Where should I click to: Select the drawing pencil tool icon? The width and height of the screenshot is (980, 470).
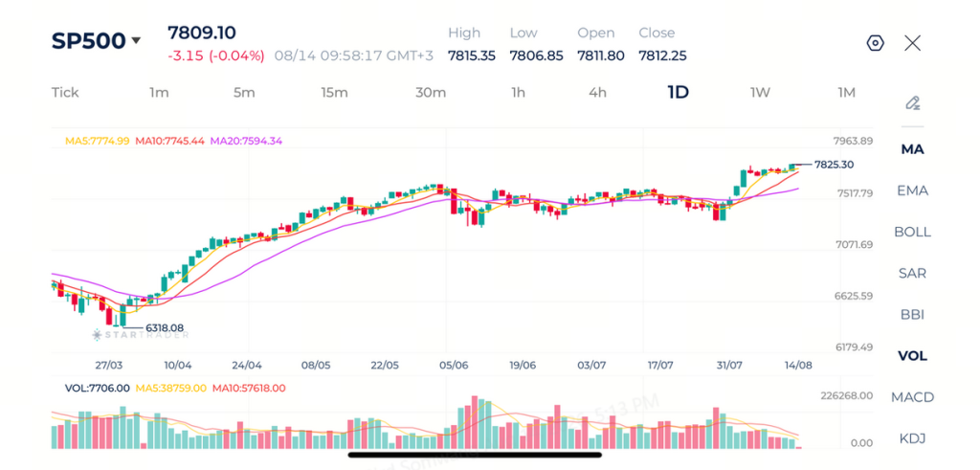pos(912,103)
